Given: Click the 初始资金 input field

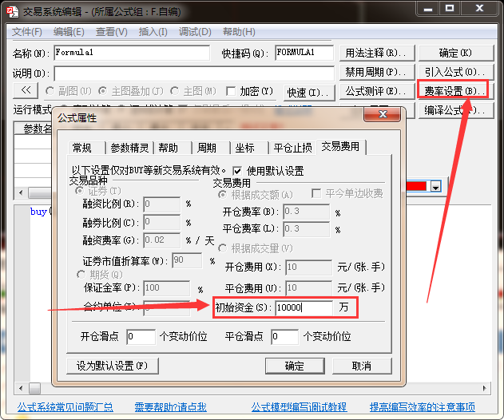Looking at the screenshot, I should tap(304, 307).
